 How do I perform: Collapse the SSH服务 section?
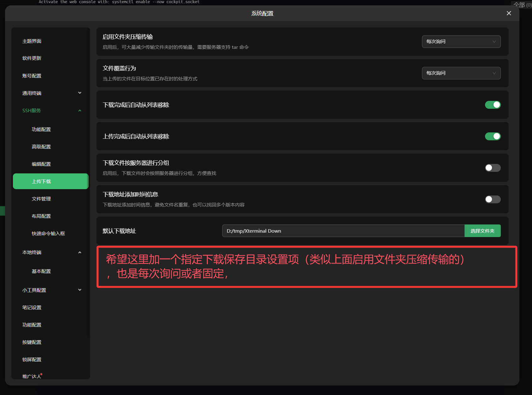pos(50,110)
